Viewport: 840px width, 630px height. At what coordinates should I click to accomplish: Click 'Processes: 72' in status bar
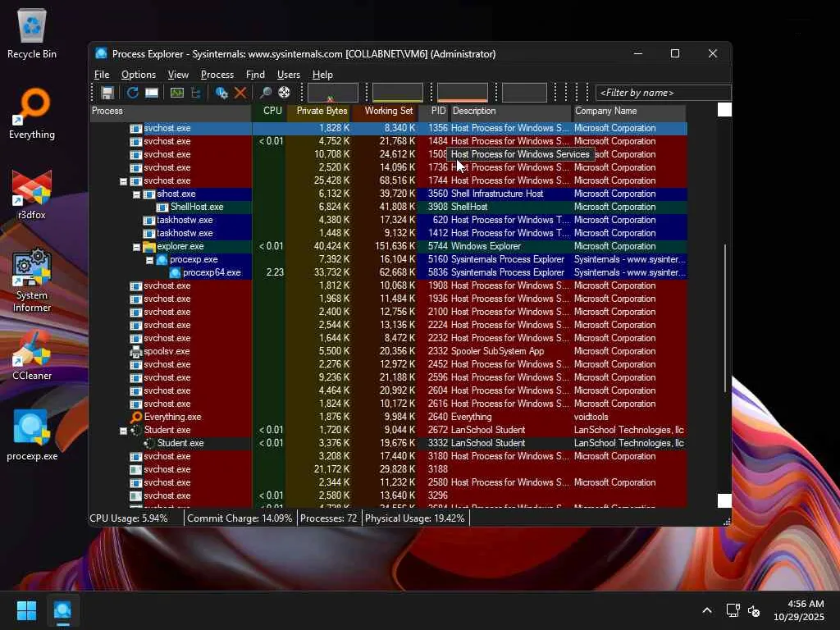tap(328, 518)
